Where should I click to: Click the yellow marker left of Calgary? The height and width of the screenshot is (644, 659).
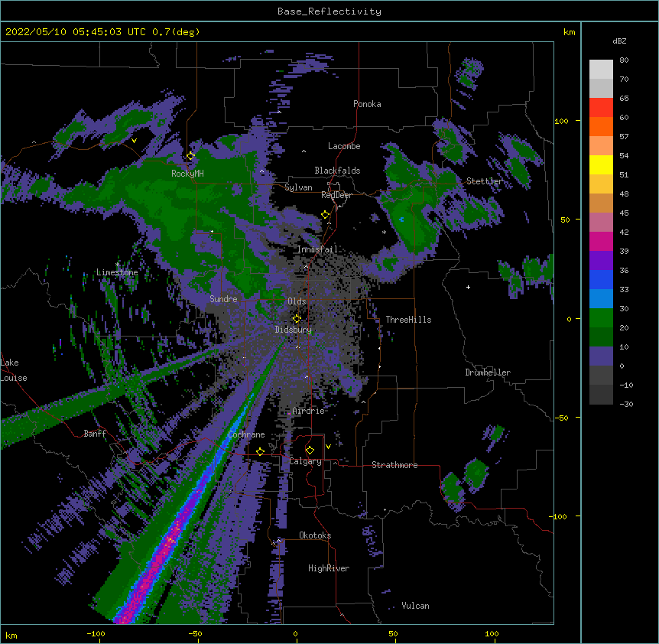(260, 451)
